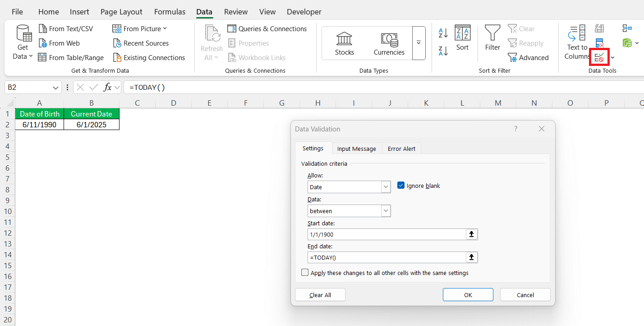Launch Text to Columns wizard

point(577,43)
